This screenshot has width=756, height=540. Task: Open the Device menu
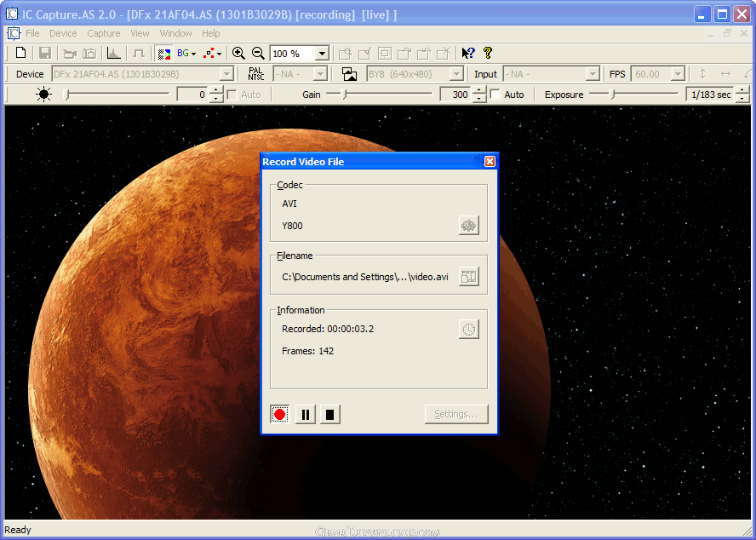coord(63,33)
